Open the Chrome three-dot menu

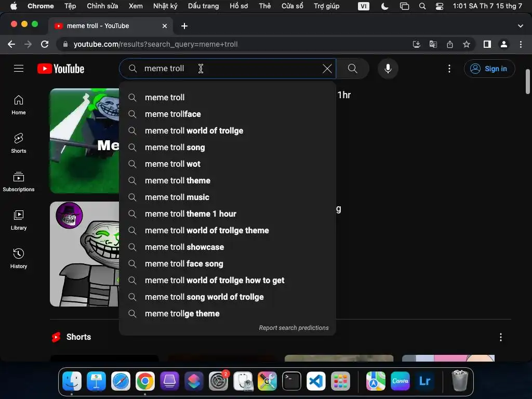point(521,44)
